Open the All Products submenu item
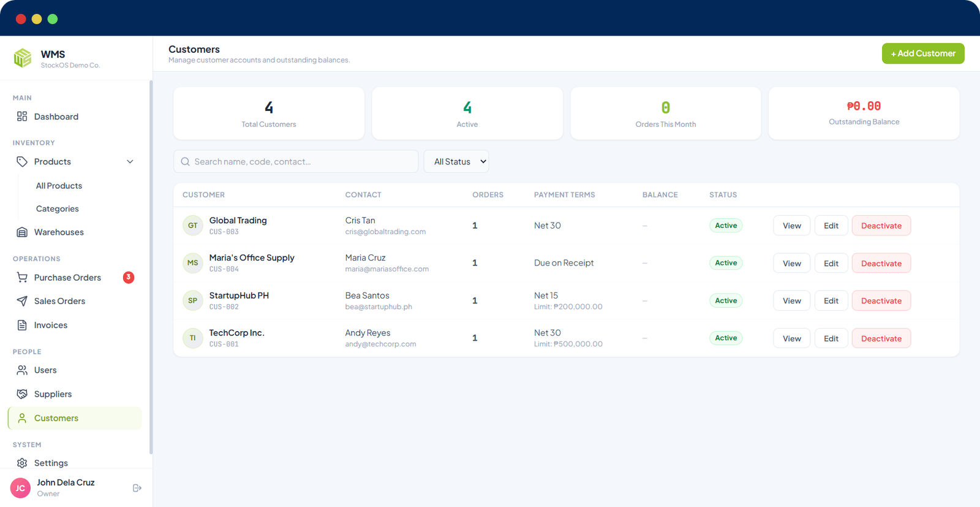 pyautogui.click(x=59, y=186)
